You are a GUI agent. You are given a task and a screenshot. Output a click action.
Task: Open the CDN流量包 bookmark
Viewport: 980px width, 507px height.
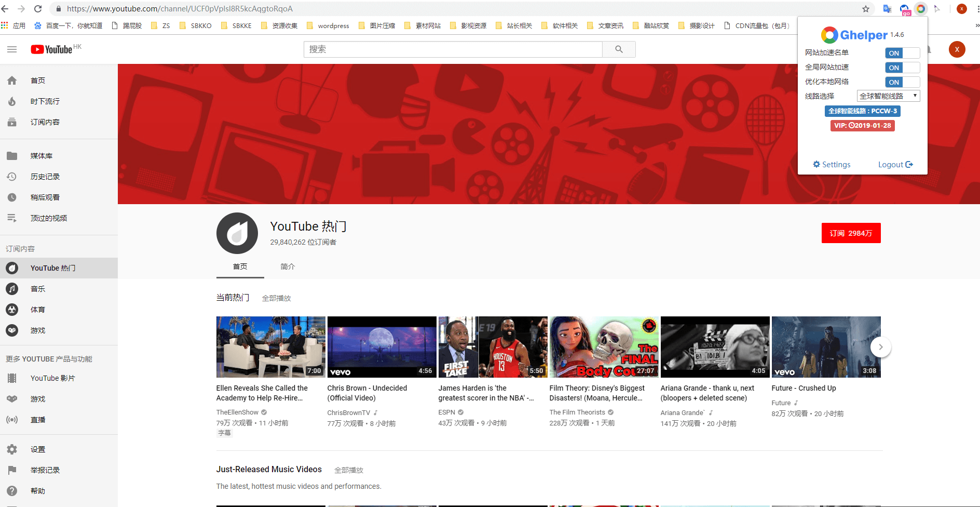(757, 25)
